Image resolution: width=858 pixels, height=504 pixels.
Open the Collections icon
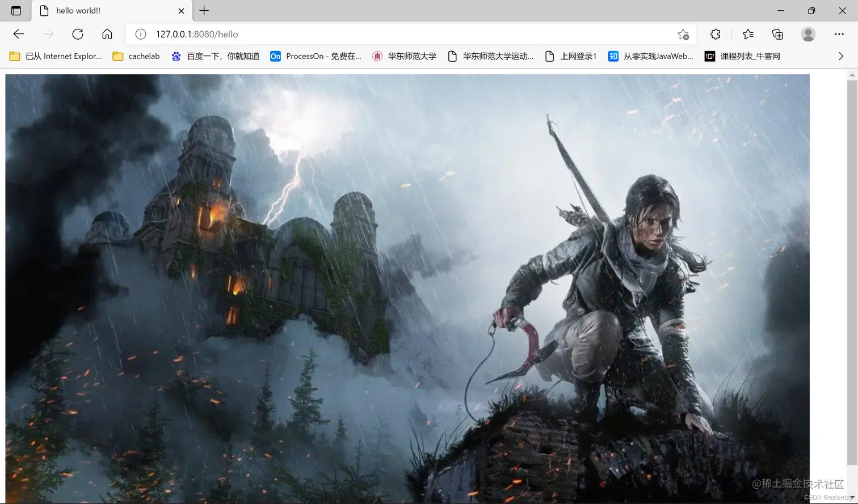(x=778, y=34)
